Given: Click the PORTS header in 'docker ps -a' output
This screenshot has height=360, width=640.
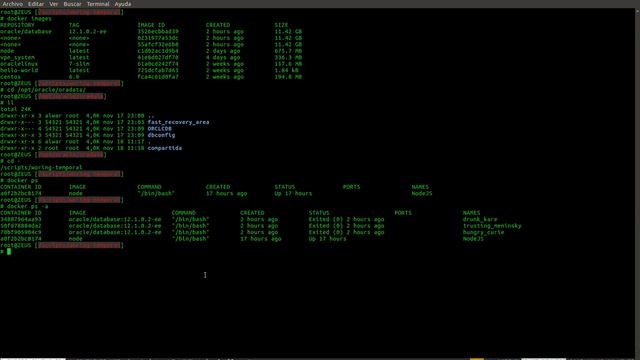Looking at the screenshot, I should point(403,213).
